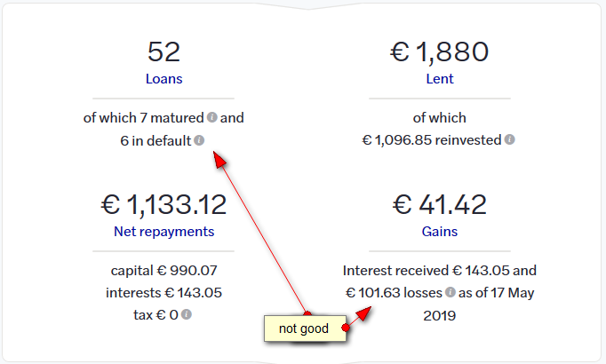Screen dimensions: 606x364
Task: Click the "capital € 990.07" line
Action: [163, 270]
